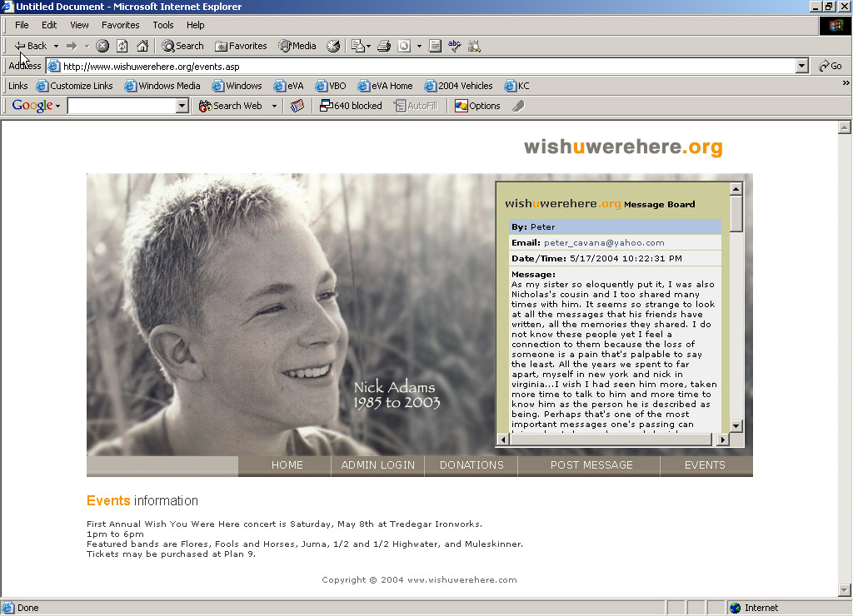Click the Google News icon
The height and width of the screenshot is (616, 853).
click(x=297, y=106)
